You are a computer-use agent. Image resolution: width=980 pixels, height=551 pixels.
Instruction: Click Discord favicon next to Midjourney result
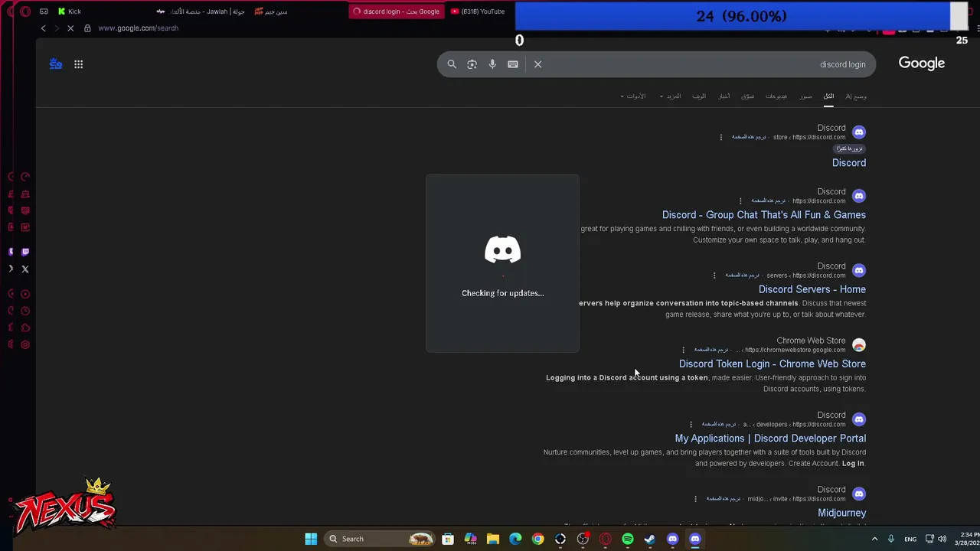click(x=859, y=494)
